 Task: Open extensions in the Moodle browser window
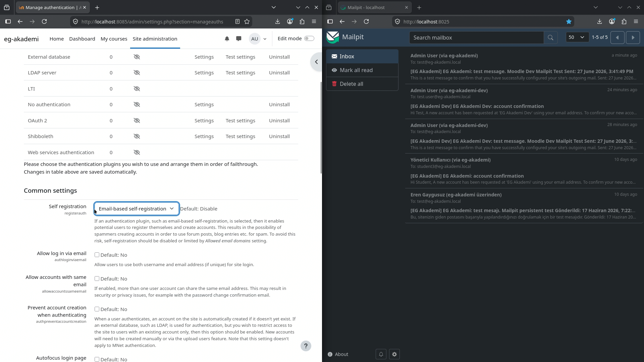coord(302,21)
